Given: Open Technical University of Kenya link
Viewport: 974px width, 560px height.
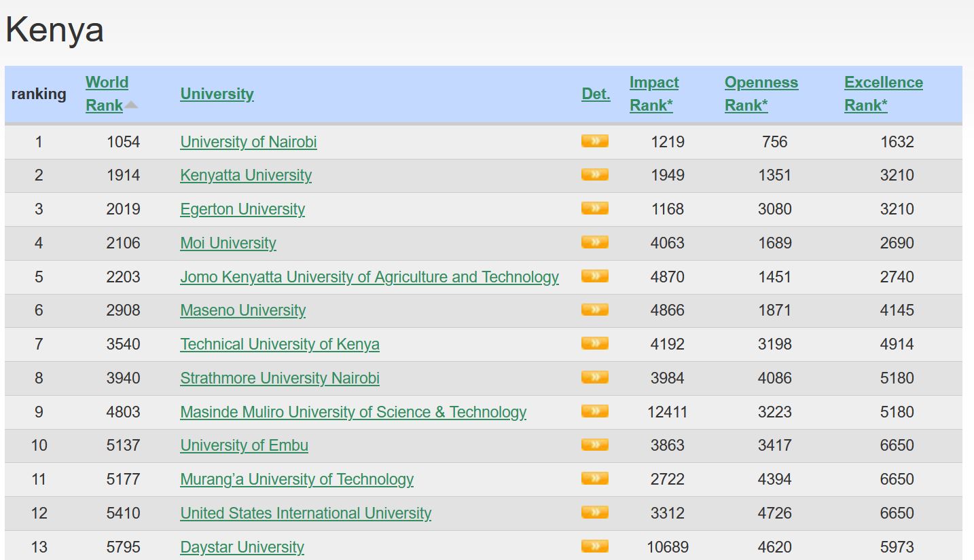Looking at the screenshot, I should click(x=280, y=344).
